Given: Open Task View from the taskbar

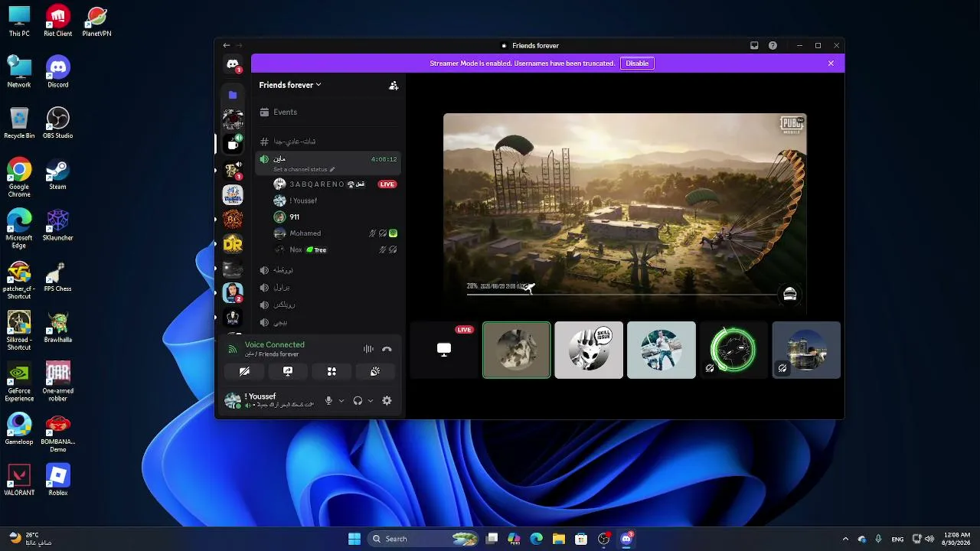Looking at the screenshot, I should tap(492, 539).
